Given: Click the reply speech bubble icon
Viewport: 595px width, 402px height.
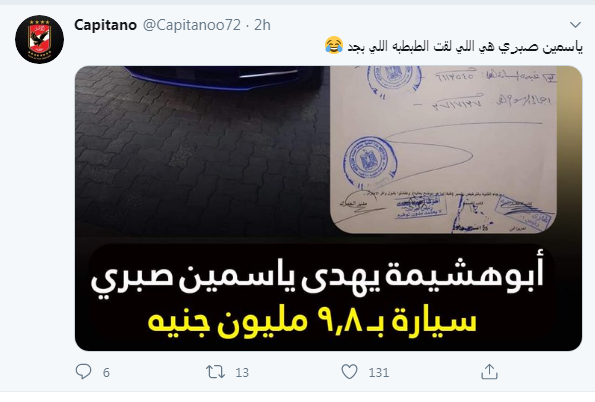Looking at the screenshot, I should pos(83,372).
